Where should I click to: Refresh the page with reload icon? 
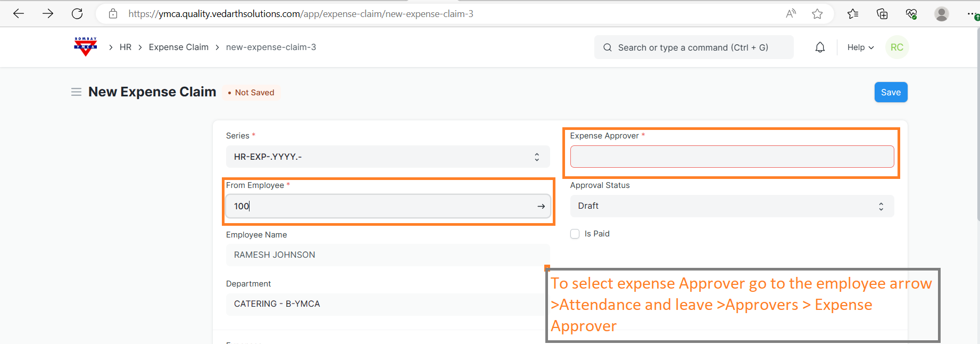(x=77, y=14)
